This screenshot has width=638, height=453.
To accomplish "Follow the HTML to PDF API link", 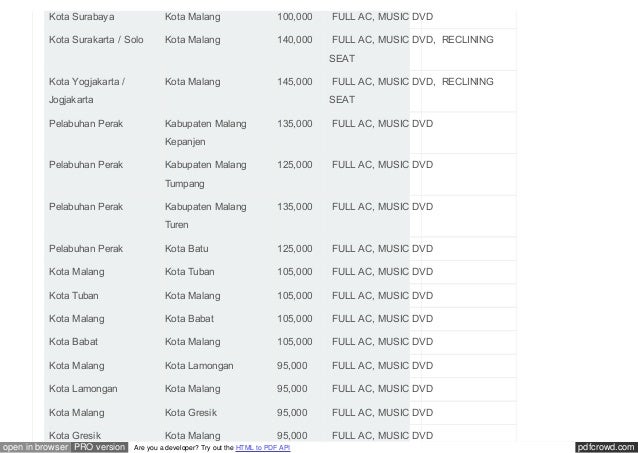I will 263,448.
